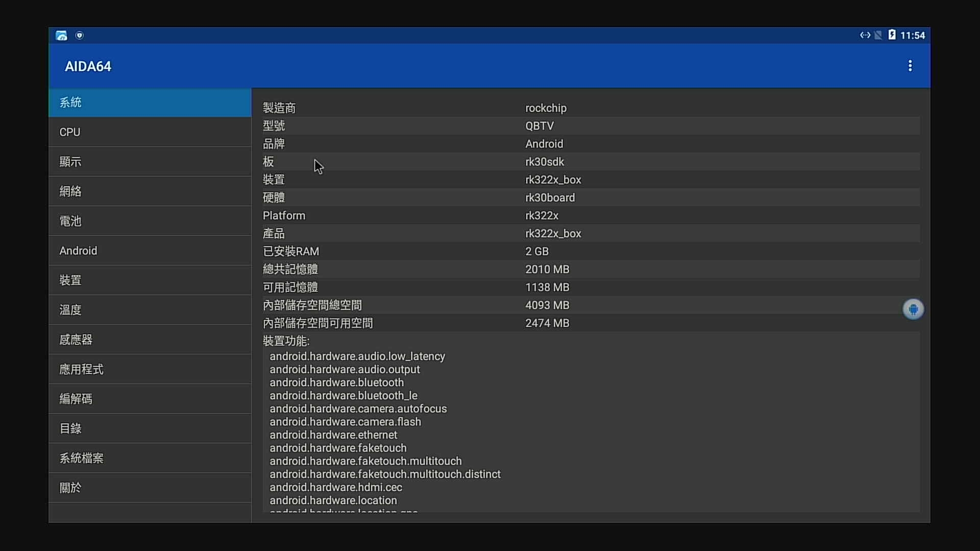Select the 型號 QBTV row

tap(591, 126)
